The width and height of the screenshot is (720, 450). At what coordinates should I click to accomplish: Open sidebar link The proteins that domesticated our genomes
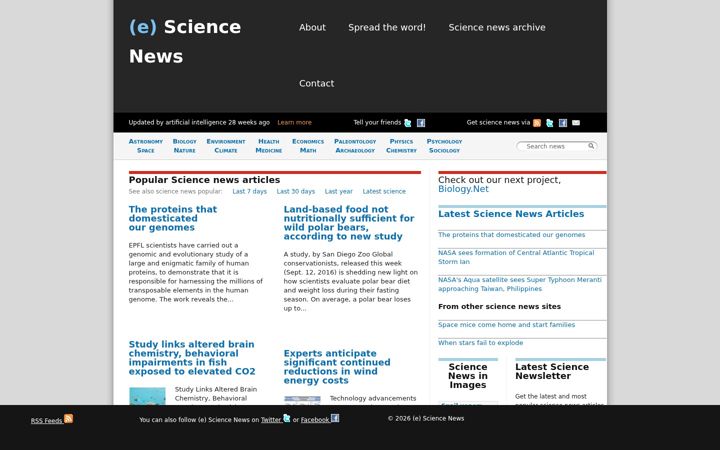pyautogui.click(x=511, y=235)
